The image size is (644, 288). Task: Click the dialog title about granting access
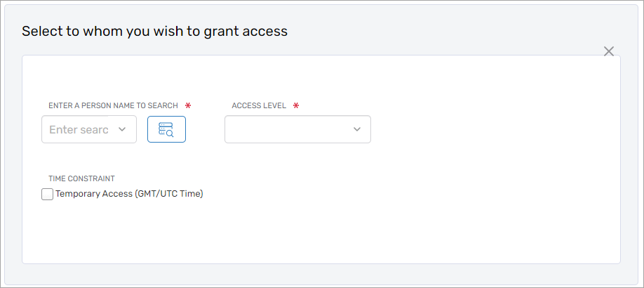[154, 31]
